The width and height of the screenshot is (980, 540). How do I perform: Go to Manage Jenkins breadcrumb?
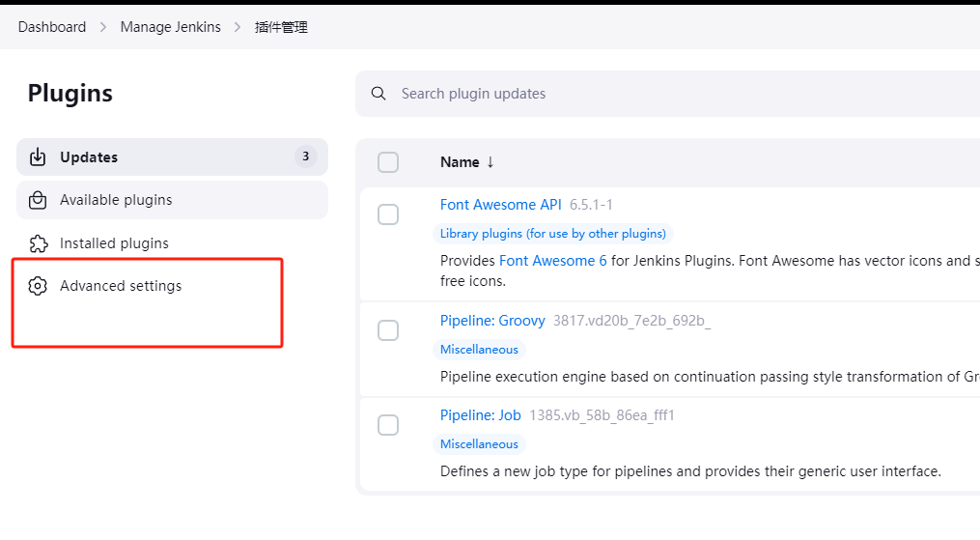[171, 27]
